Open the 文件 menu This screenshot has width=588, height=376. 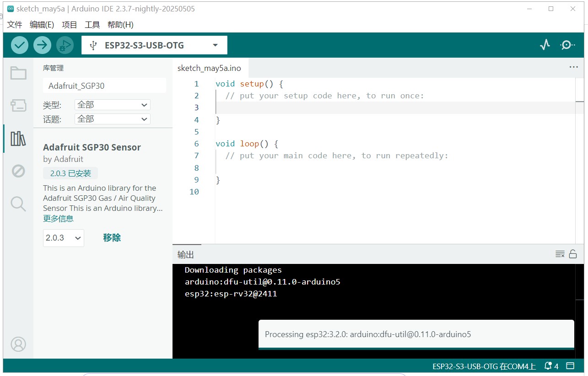[15, 25]
